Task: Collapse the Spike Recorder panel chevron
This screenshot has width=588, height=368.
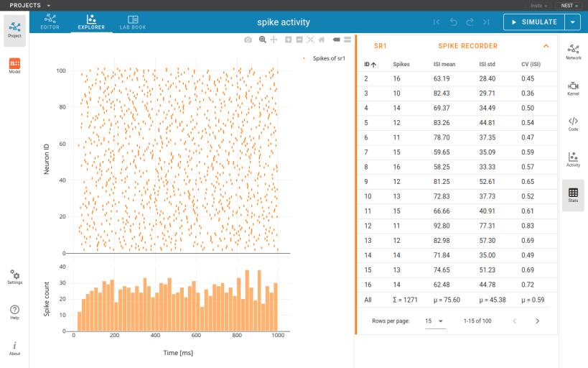Action: pos(546,46)
